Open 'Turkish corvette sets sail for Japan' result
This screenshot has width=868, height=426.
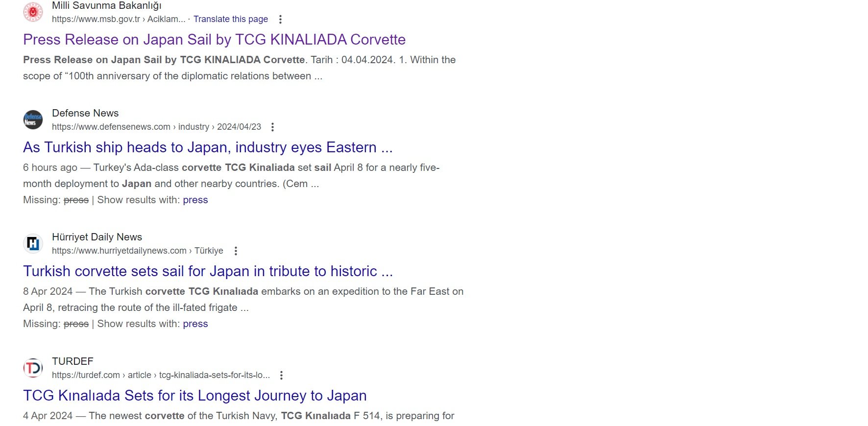click(208, 271)
